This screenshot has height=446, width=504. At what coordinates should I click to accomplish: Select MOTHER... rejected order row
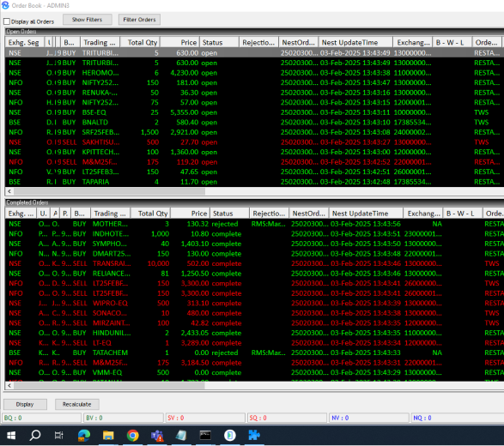point(254,224)
